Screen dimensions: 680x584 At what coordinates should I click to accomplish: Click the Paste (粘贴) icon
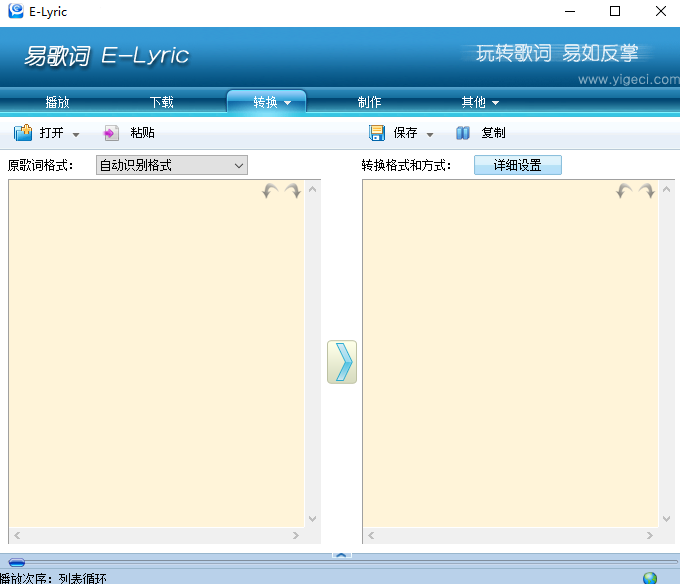[111, 133]
